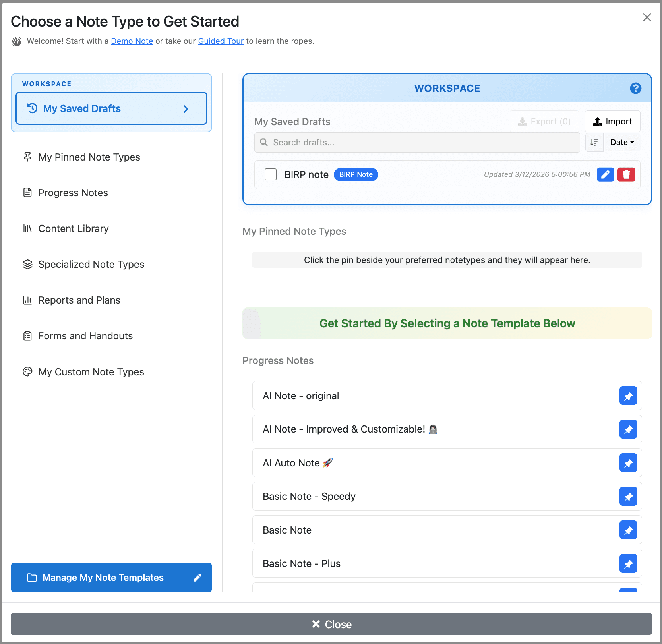Open the Basic Note template row
Viewport: 662px width, 644px height.
[x=447, y=530]
